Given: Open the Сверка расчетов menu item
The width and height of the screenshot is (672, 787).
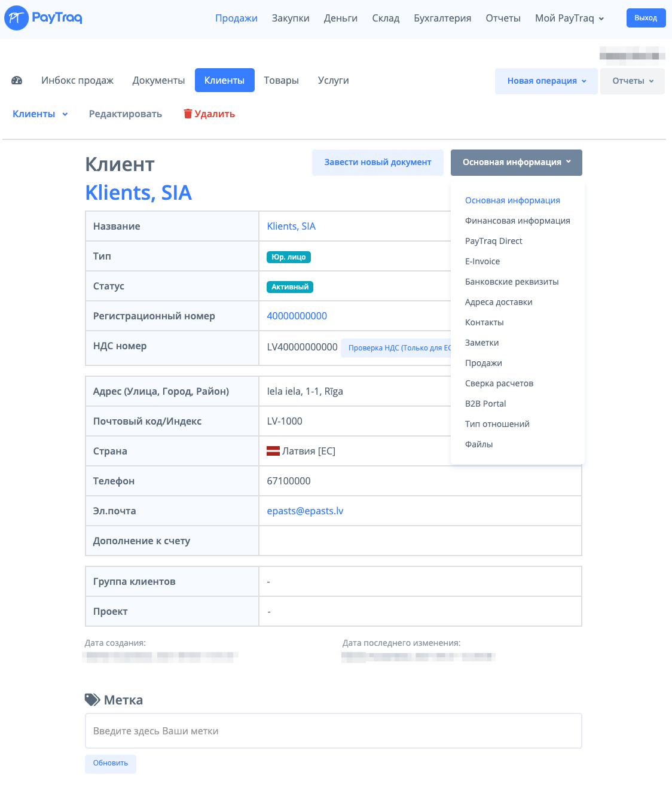Looking at the screenshot, I should pyautogui.click(x=499, y=383).
